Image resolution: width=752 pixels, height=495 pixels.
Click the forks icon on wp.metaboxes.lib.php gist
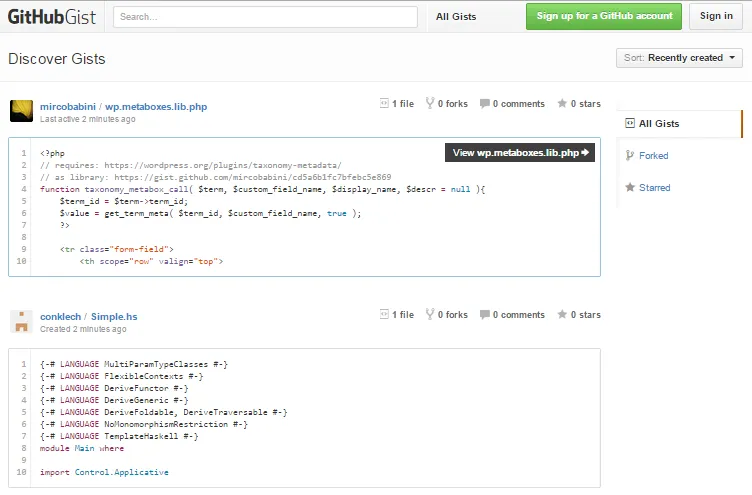pos(430,103)
